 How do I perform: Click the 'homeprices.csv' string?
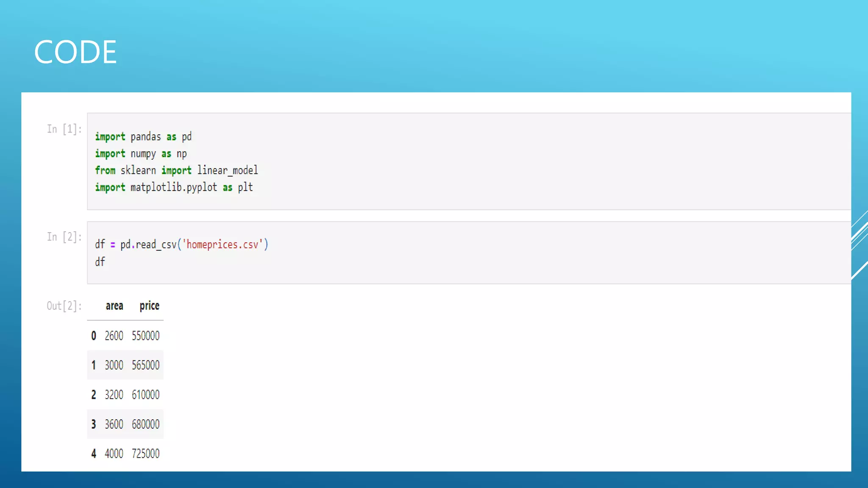(223, 244)
